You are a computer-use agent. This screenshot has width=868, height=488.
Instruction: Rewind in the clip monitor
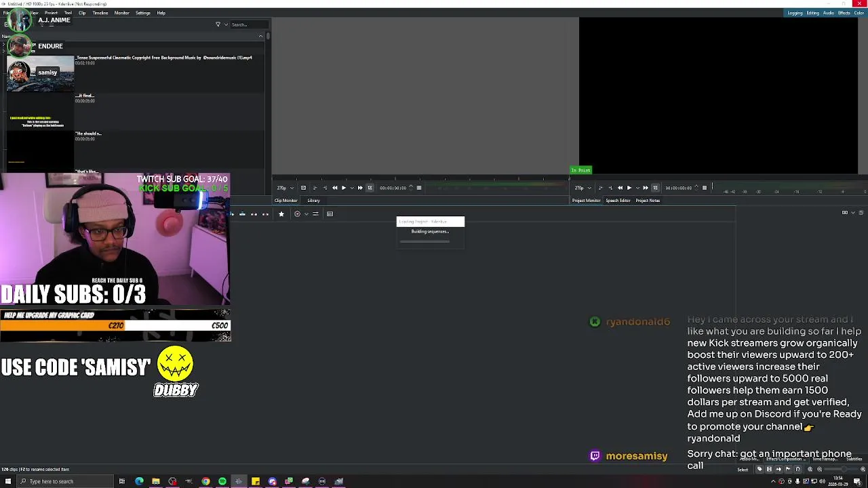[x=335, y=188]
